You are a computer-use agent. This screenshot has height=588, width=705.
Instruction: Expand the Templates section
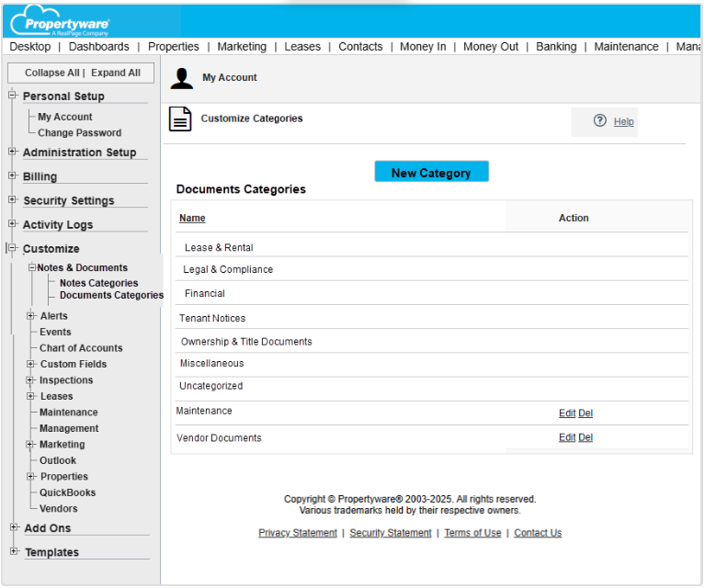[x=15, y=551]
